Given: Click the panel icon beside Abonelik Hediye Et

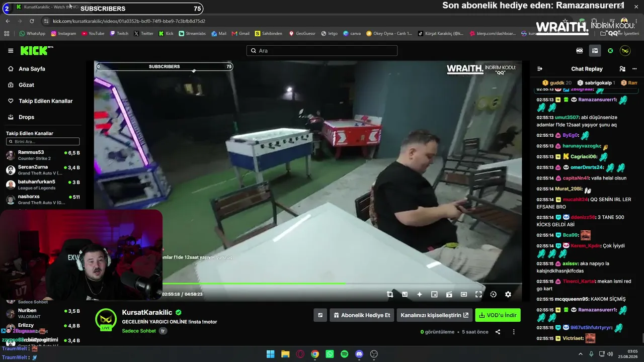Looking at the screenshot, I should click(320, 315).
